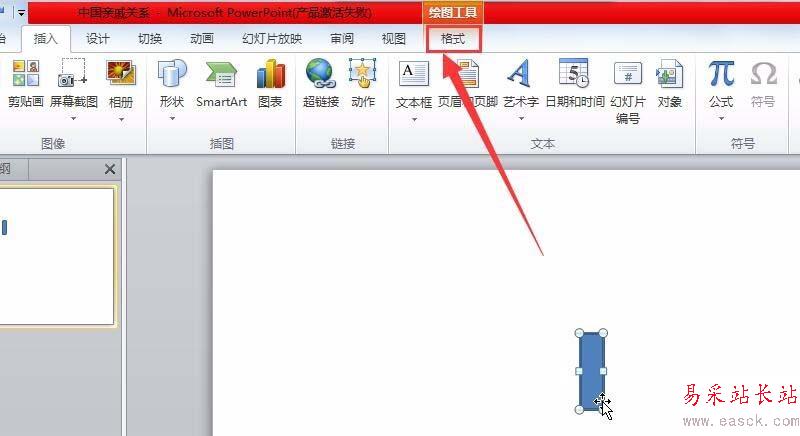This screenshot has width=800, height=436.
Task: Add a Hyperlink (超链接)
Action: 321,84
